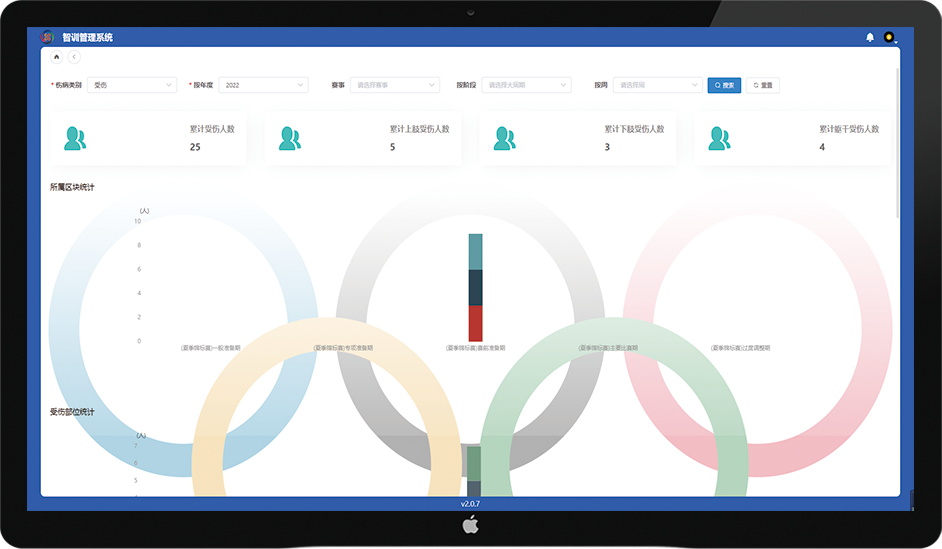942x549 pixels.
Task: Click the v2.0.7 version label
Action: pos(470,504)
